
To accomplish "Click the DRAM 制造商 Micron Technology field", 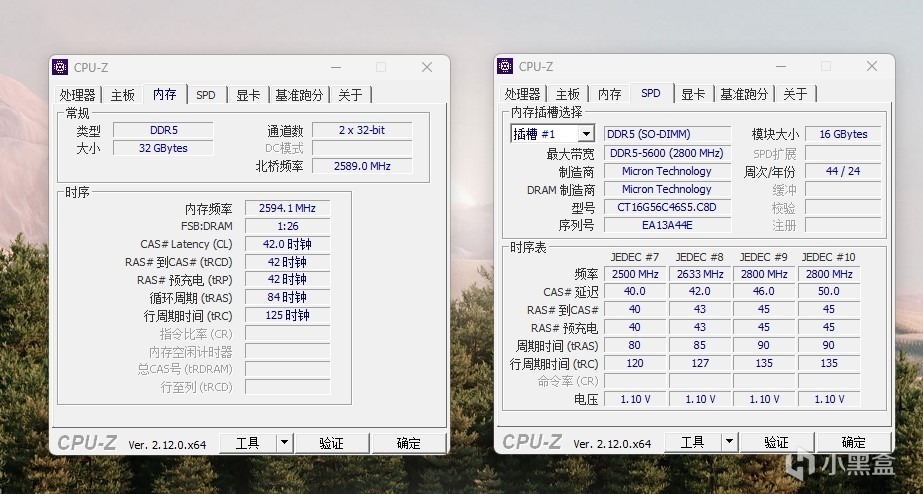I will point(668,190).
